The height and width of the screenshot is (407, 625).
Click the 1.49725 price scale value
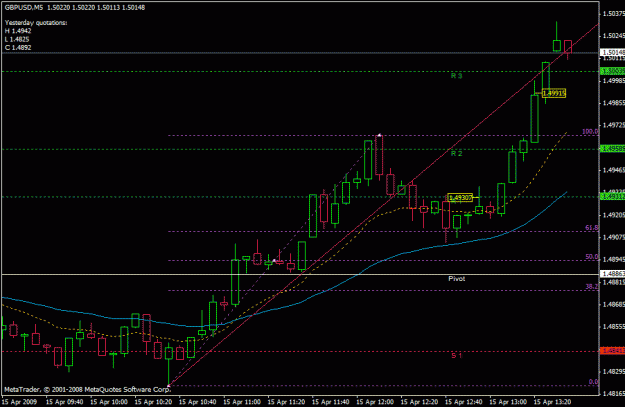tap(613, 125)
